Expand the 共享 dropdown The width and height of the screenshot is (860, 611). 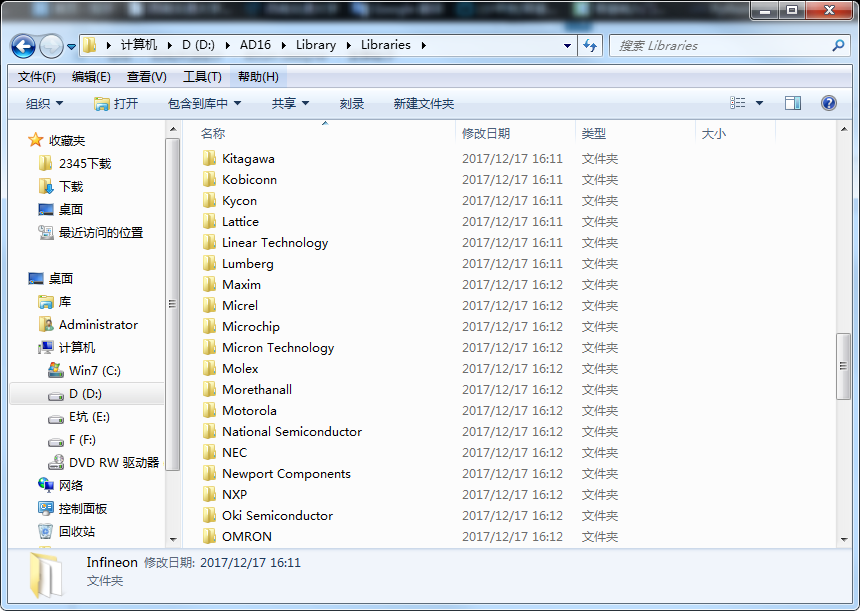coord(290,103)
